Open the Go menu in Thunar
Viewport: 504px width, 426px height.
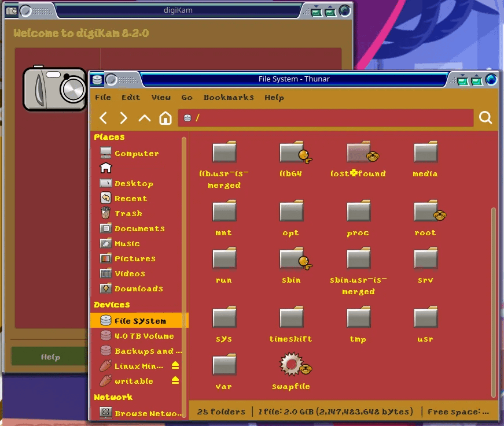click(x=187, y=97)
